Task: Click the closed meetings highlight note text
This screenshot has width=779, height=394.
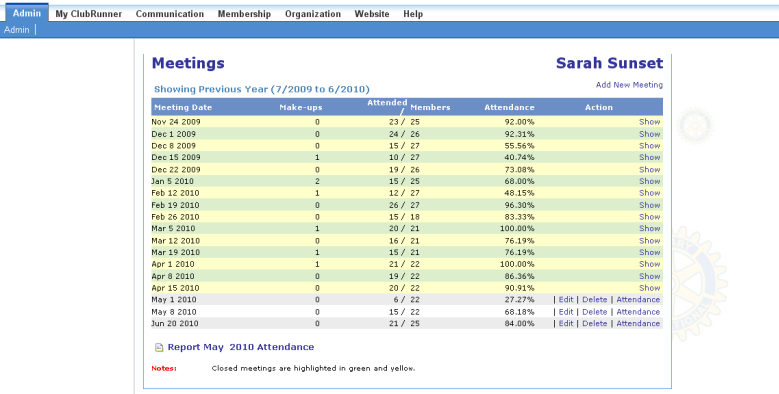Action: click(313, 369)
